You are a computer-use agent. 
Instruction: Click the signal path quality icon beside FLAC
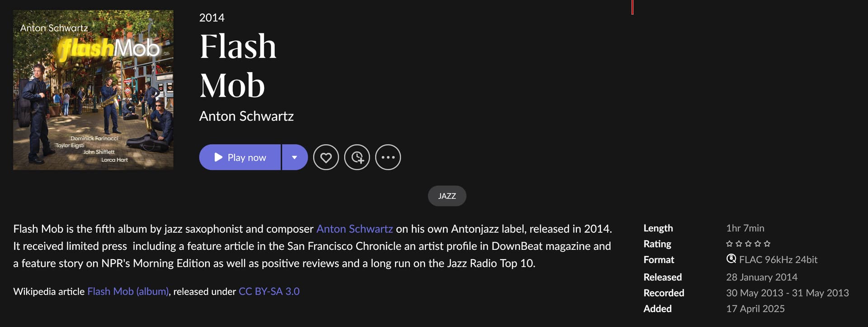[x=731, y=259]
